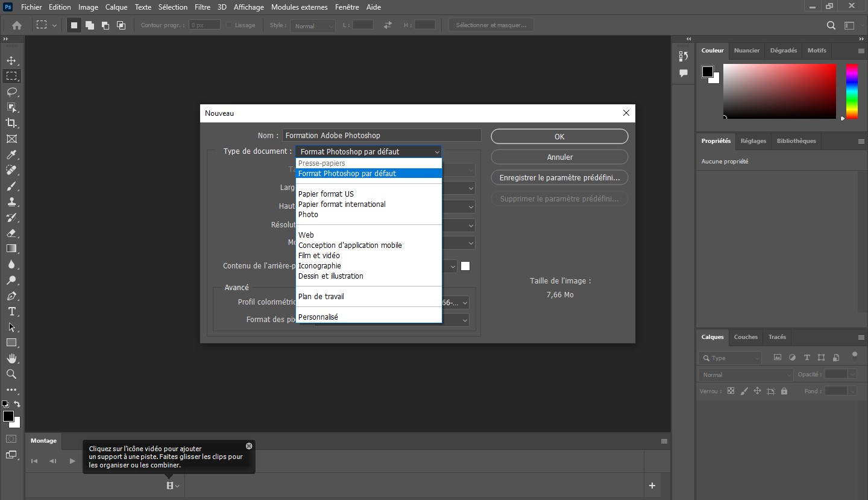
Task: Select the Brush tool
Action: (x=11, y=186)
